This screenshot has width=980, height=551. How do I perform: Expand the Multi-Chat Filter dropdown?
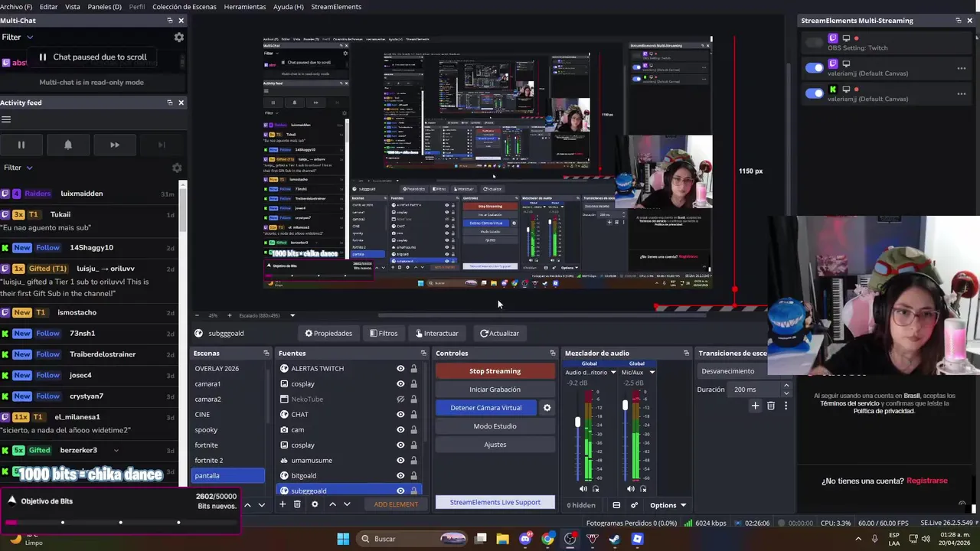(x=18, y=37)
